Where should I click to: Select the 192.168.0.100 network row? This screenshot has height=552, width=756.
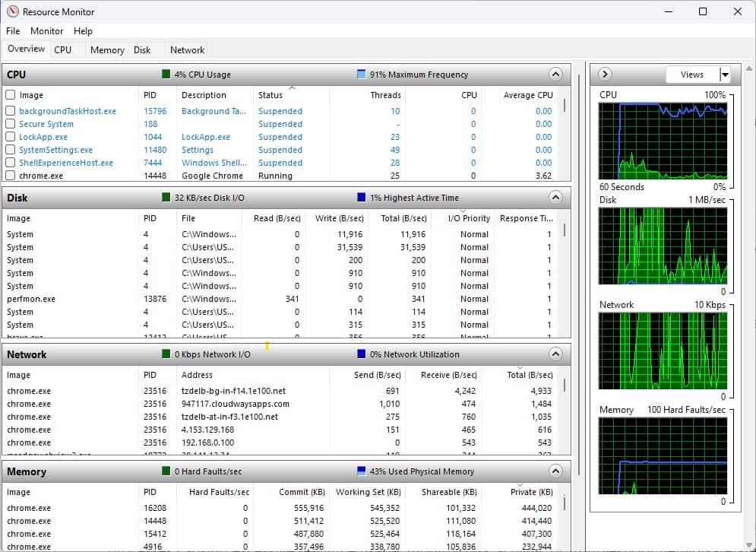tap(280, 443)
